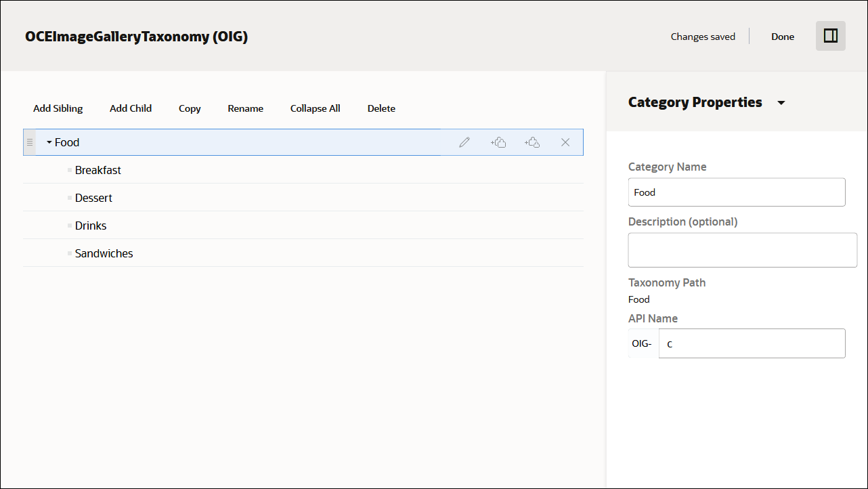This screenshot has height=489, width=868.
Task: Copy the selected category
Action: 190,108
